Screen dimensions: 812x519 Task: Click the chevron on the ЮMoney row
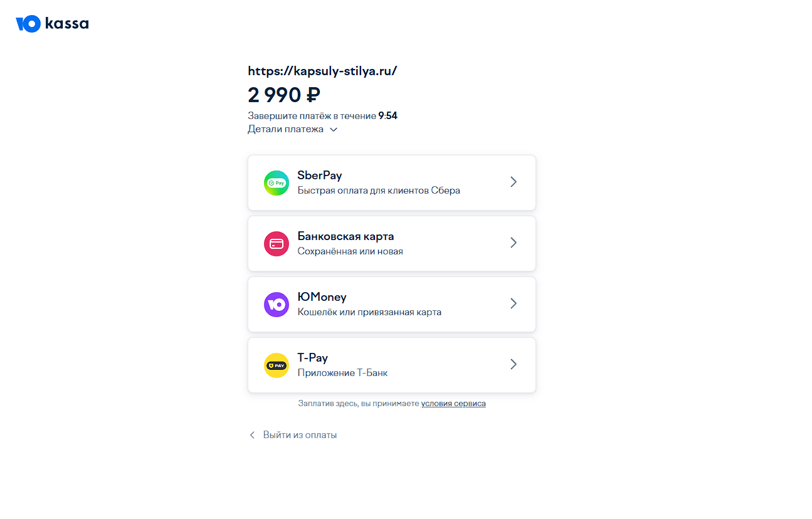[513, 303]
